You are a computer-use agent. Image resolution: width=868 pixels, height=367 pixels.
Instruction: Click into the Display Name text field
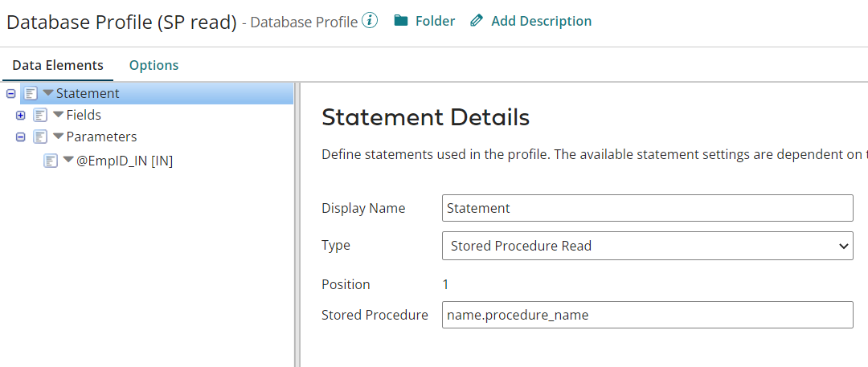(647, 208)
